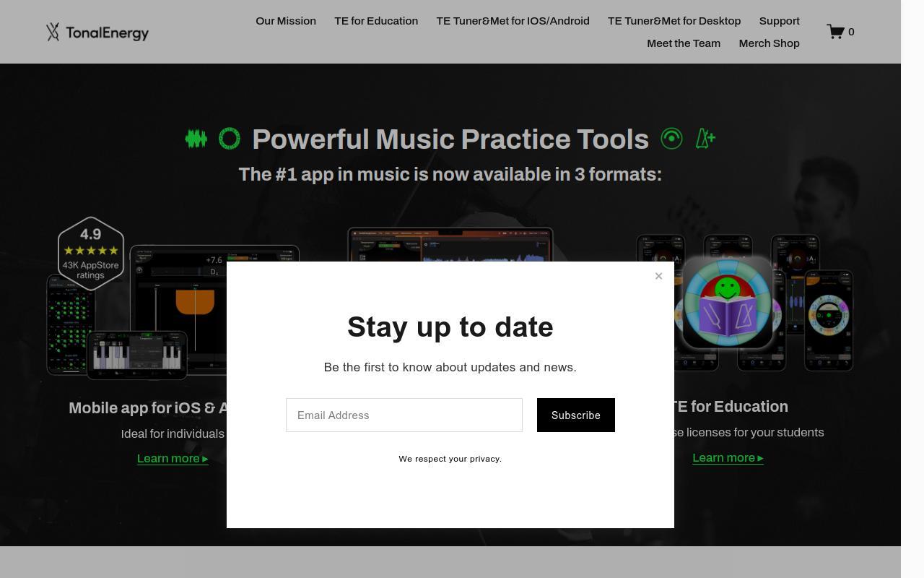
Task: Click the green target circle icon
Action: click(671, 139)
